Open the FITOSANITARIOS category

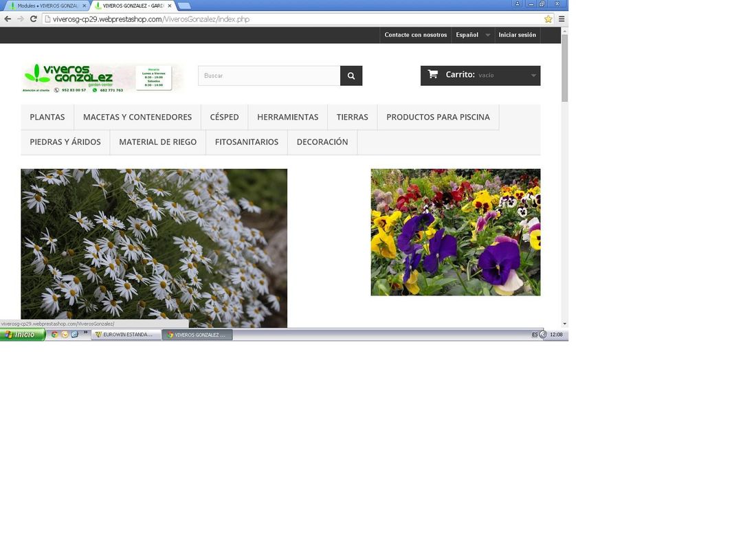pyautogui.click(x=247, y=142)
